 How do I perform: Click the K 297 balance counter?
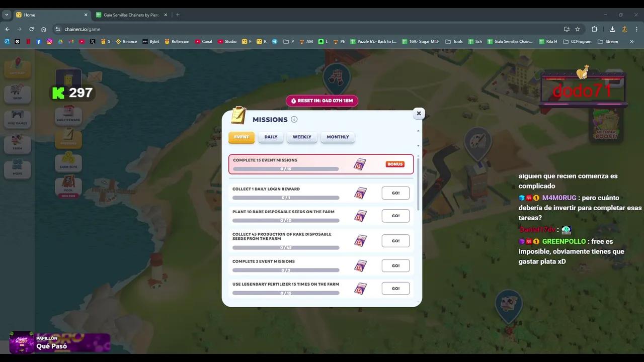point(72,93)
